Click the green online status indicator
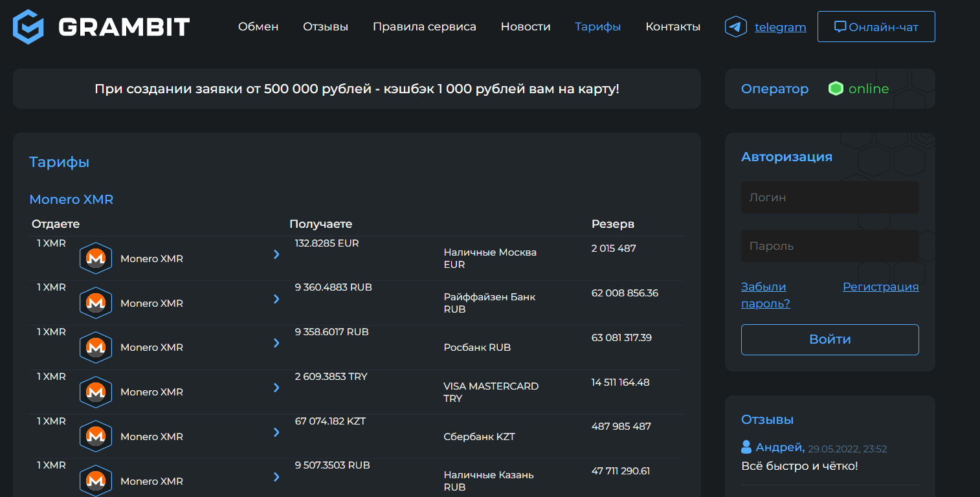Viewport: 980px width, 497px height. [836, 89]
